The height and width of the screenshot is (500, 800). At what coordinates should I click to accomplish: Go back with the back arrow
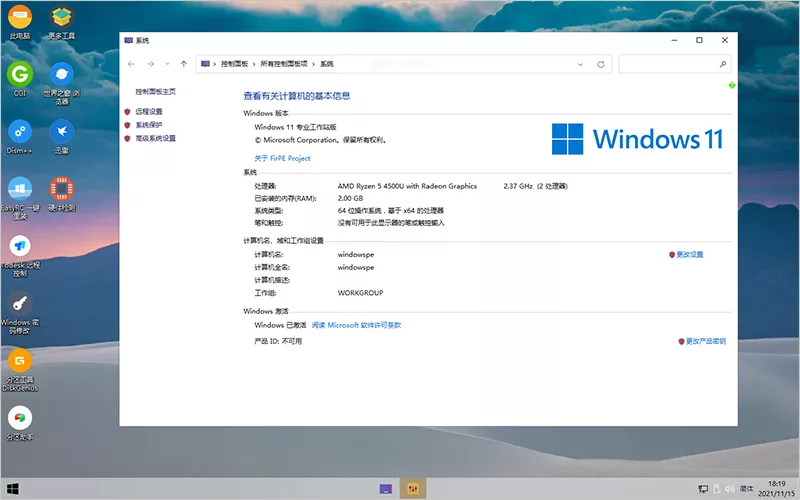(x=131, y=64)
